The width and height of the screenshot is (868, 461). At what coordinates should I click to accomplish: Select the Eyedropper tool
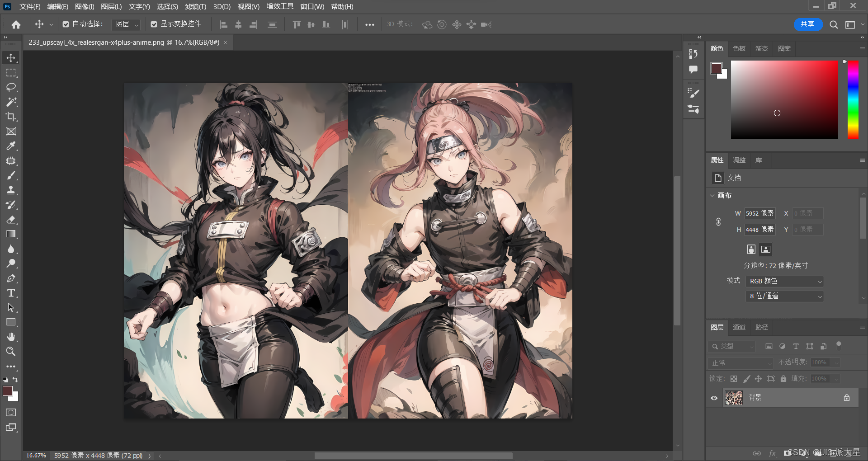(x=11, y=146)
